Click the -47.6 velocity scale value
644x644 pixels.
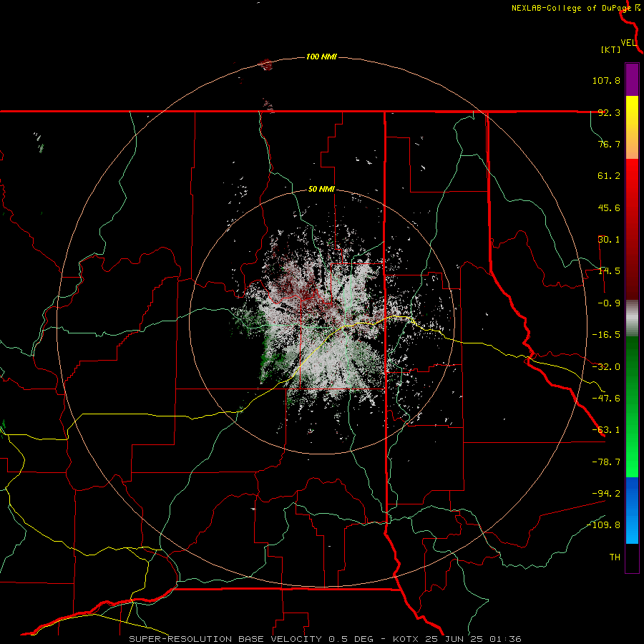[x=606, y=399]
